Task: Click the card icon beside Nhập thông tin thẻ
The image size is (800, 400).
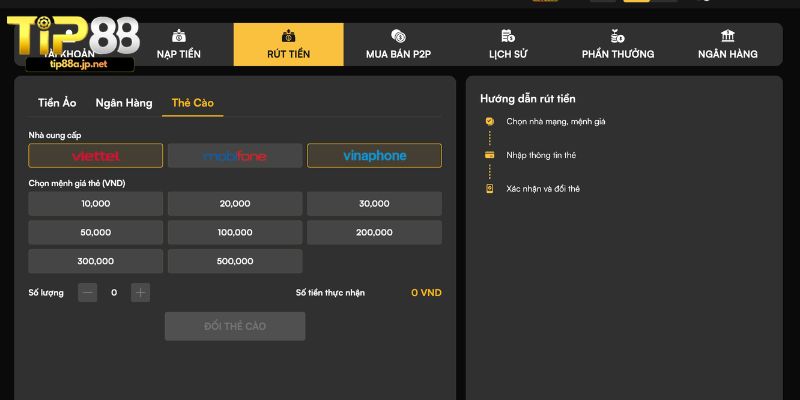Action: (x=489, y=155)
